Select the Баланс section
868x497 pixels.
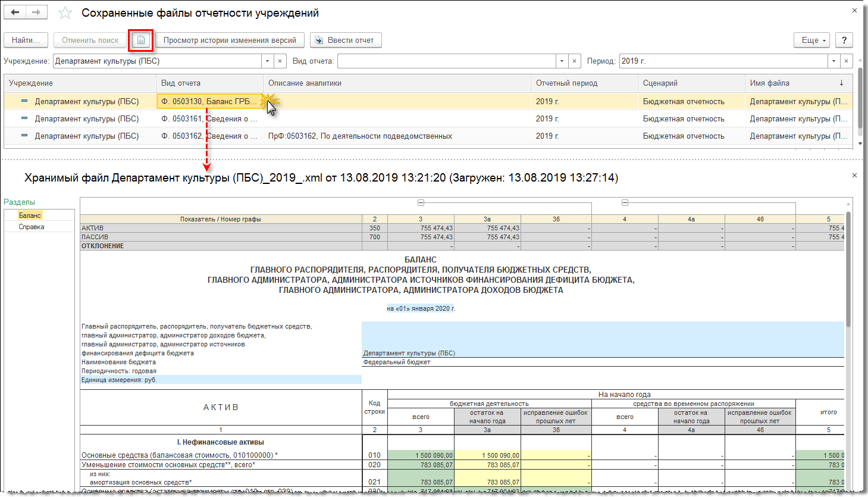click(30, 215)
